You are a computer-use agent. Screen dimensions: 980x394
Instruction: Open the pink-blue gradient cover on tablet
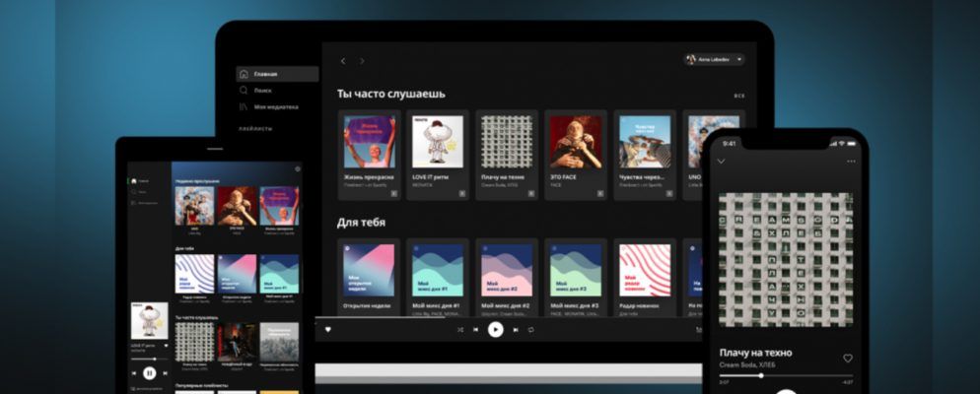[x=238, y=274]
